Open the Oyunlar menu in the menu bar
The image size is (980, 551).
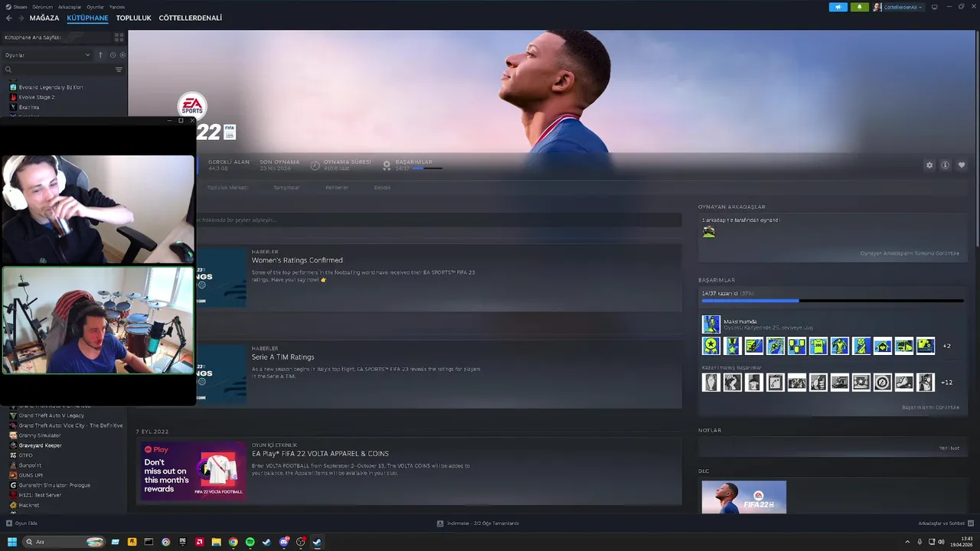pos(95,7)
